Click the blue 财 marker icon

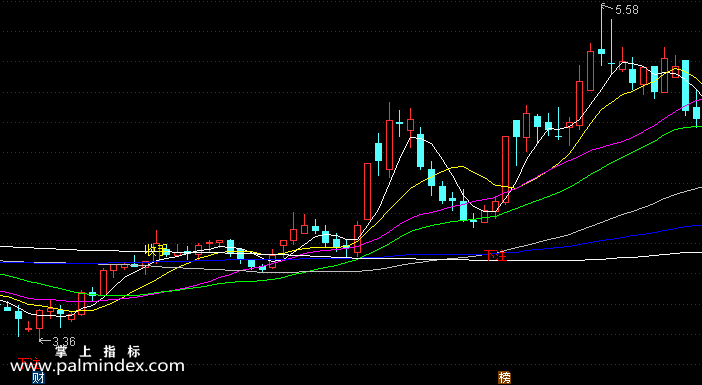(x=39, y=378)
